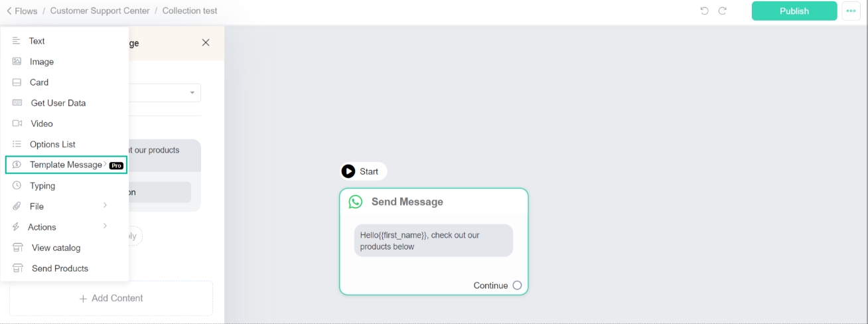
Task: Select the Image icon in content menu
Action: click(x=17, y=61)
